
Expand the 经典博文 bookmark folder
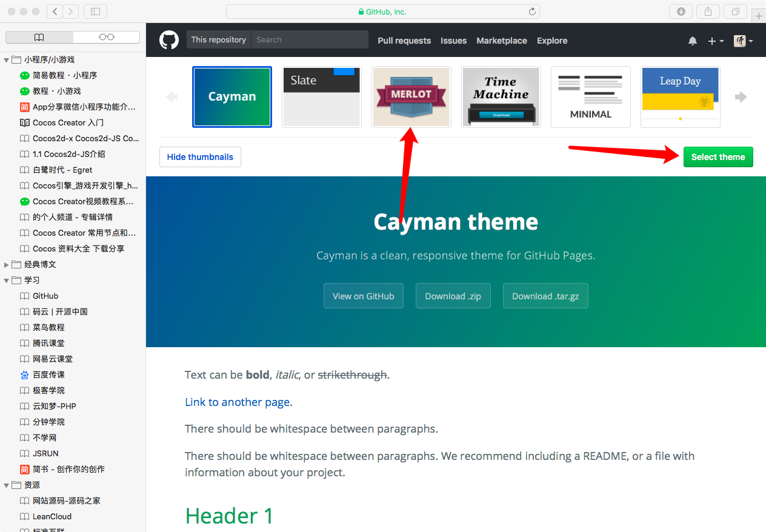[x=7, y=265]
